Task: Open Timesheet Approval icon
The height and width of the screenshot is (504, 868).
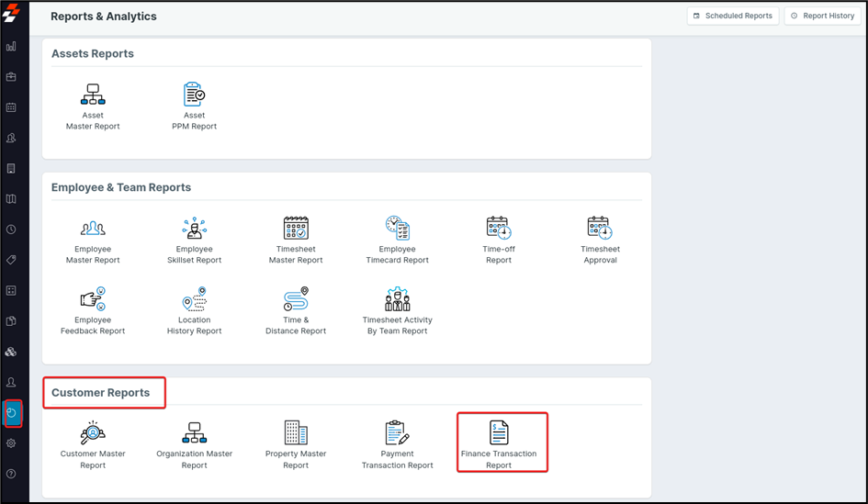Action: (x=600, y=228)
